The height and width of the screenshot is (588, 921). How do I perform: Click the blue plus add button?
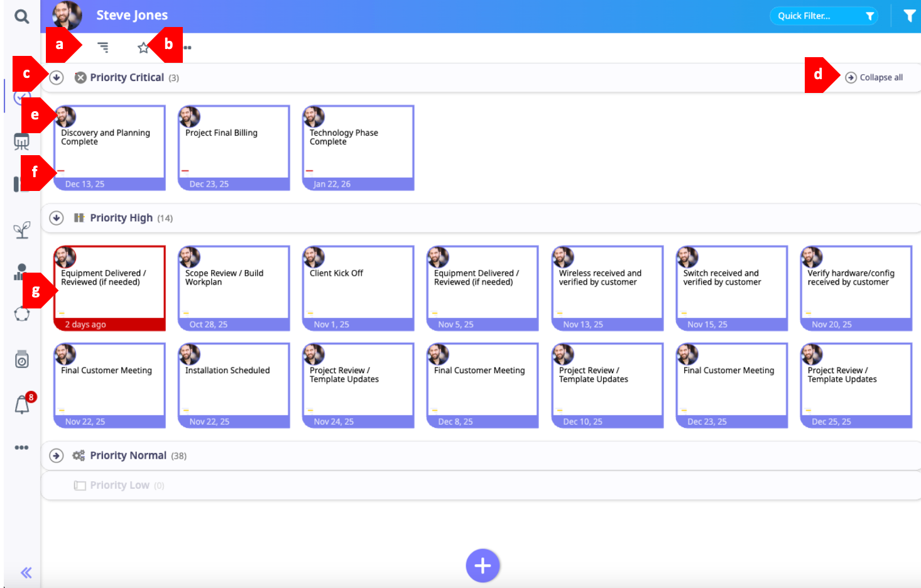click(482, 565)
